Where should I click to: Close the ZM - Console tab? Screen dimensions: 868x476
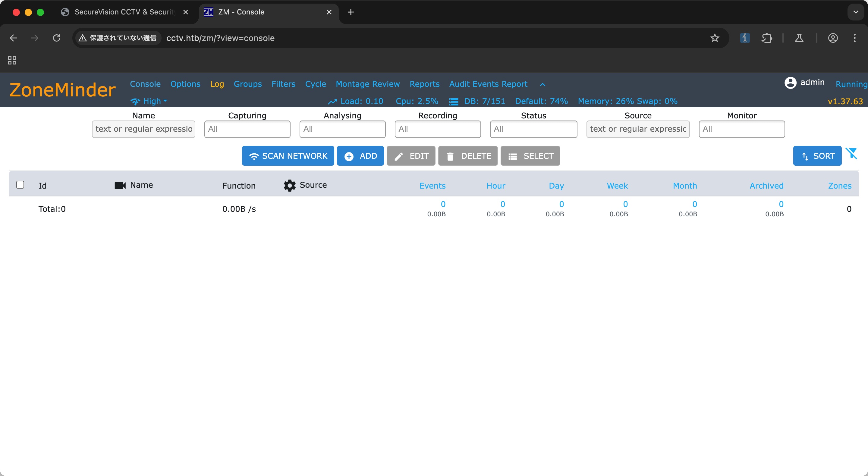pos(329,12)
